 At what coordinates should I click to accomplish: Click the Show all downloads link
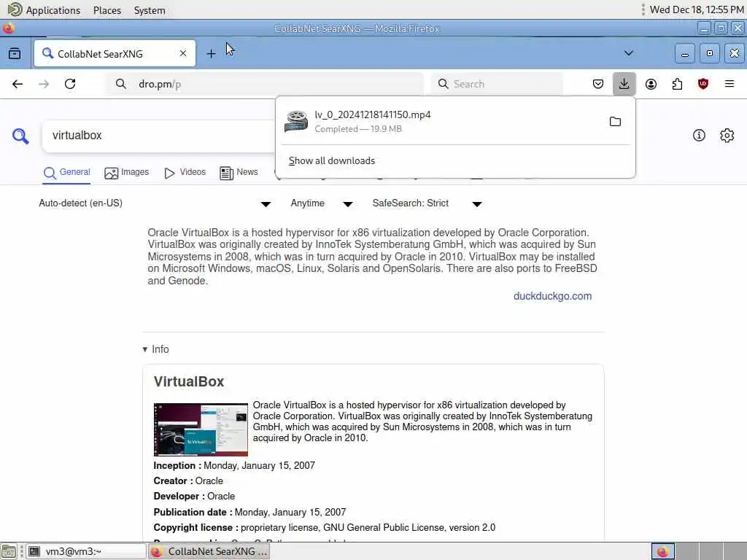point(332,161)
